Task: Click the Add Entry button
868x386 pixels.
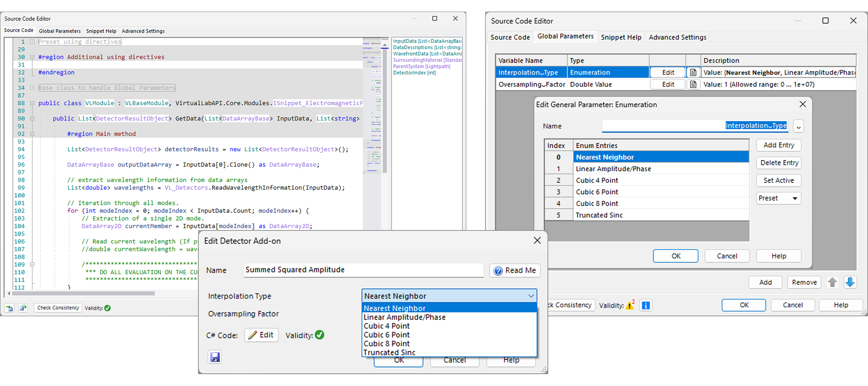Action: pos(778,145)
